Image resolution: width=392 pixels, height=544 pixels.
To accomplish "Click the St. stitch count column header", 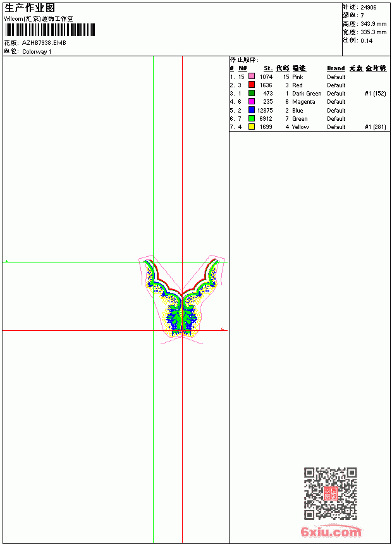I will pos(268,68).
